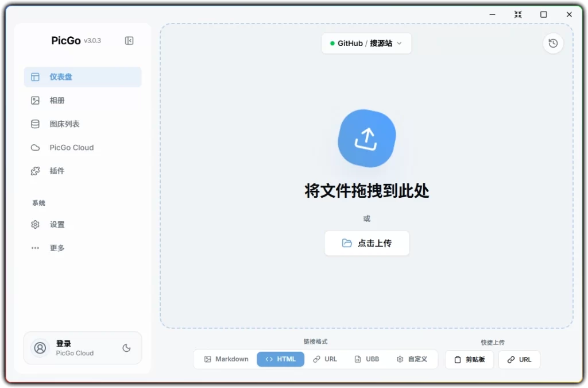Click the 点击上传 button
The height and width of the screenshot is (388, 588).
[x=367, y=243]
